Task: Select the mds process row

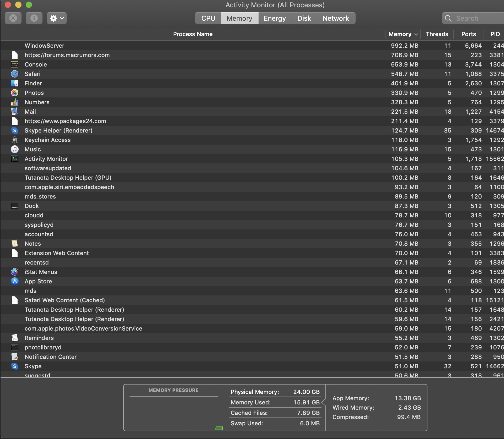Action: tap(252, 291)
